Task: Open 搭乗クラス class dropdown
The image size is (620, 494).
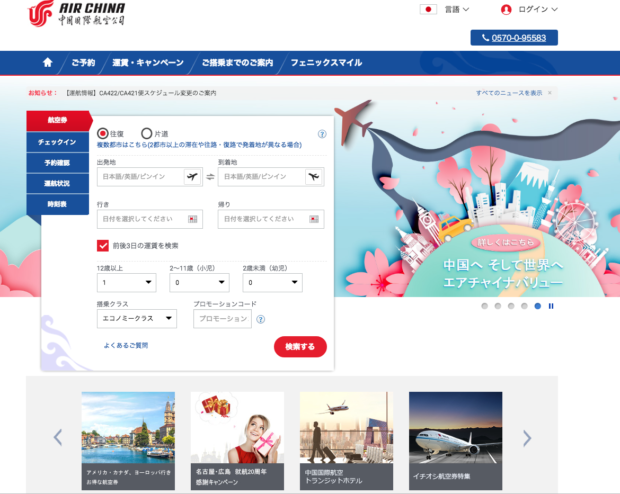Action: [x=137, y=318]
